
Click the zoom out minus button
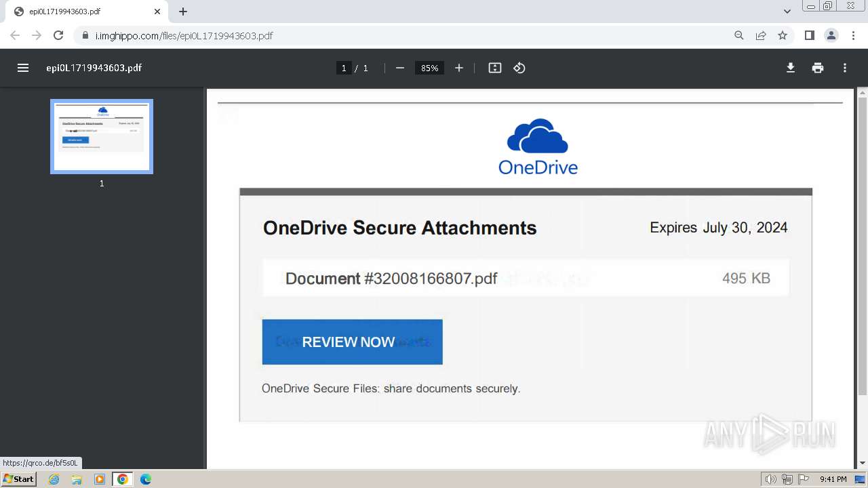pos(400,68)
